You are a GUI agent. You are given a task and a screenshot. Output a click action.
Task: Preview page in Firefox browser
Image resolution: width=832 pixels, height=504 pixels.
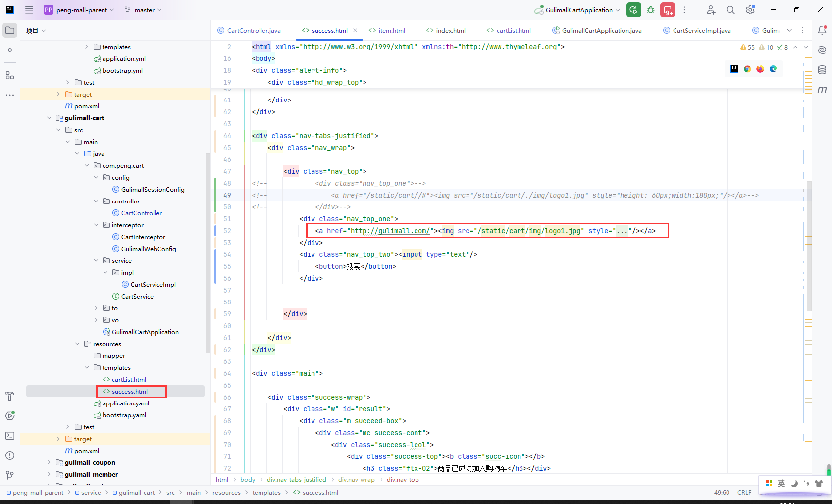point(760,69)
